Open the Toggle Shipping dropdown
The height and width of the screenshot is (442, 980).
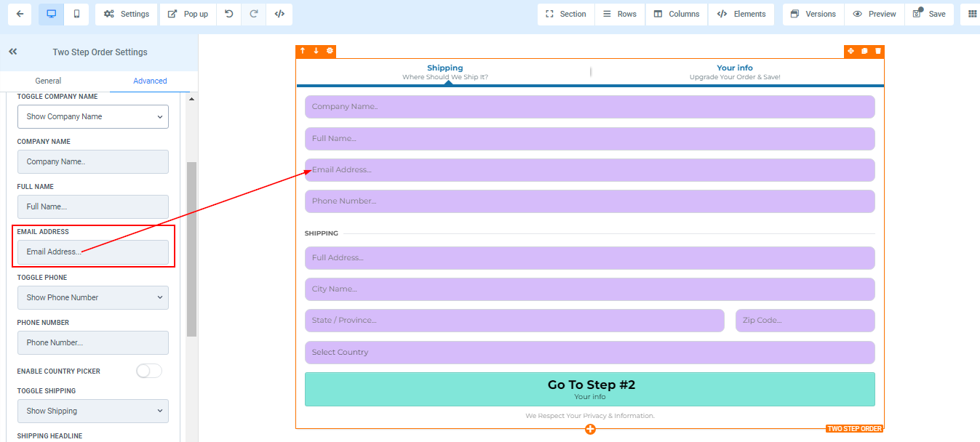click(x=93, y=411)
